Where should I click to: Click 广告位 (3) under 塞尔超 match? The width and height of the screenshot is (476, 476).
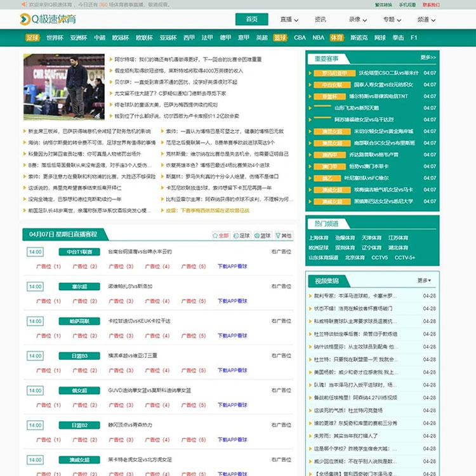pyautogui.click(x=121, y=301)
